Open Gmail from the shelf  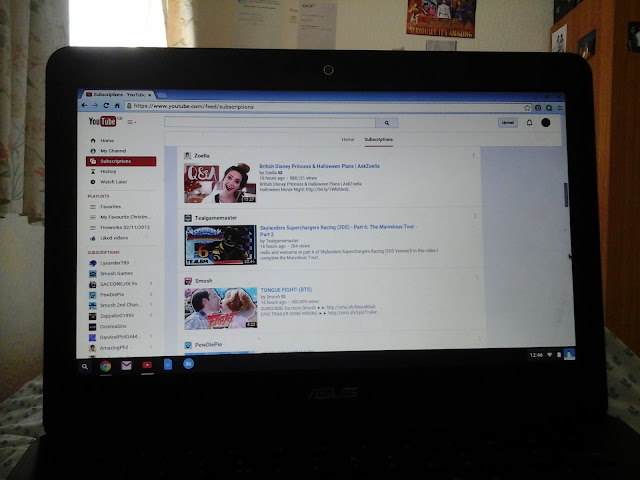point(127,366)
